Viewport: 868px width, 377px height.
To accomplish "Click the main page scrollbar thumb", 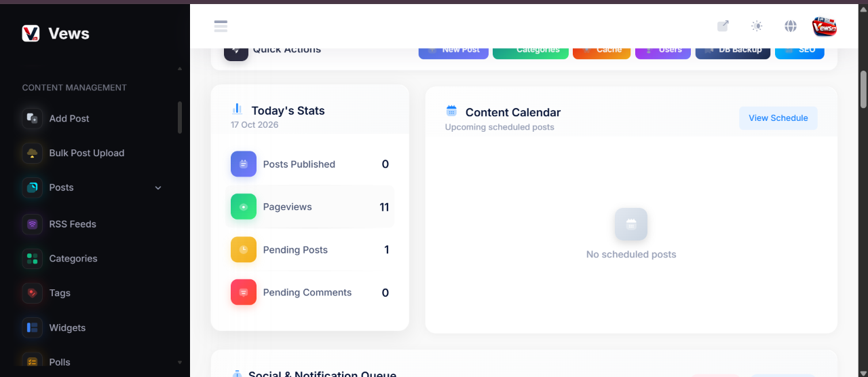I will [x=863, y=89].
